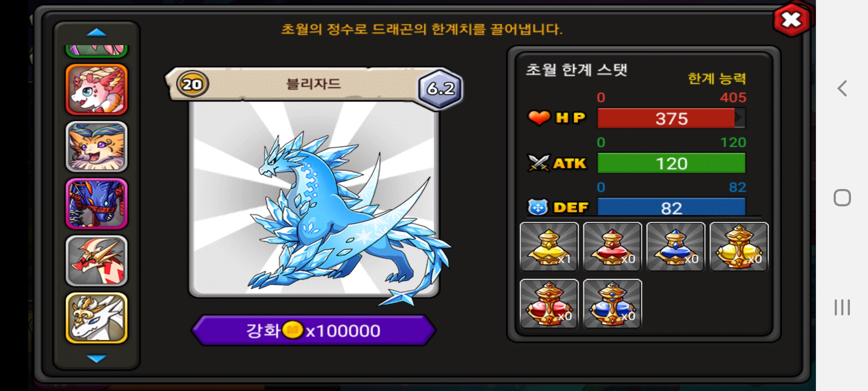This screenshot has width=868, height=391.
Task: Choose the pink feathered dragon portrait
Action: tap(97, 89)
